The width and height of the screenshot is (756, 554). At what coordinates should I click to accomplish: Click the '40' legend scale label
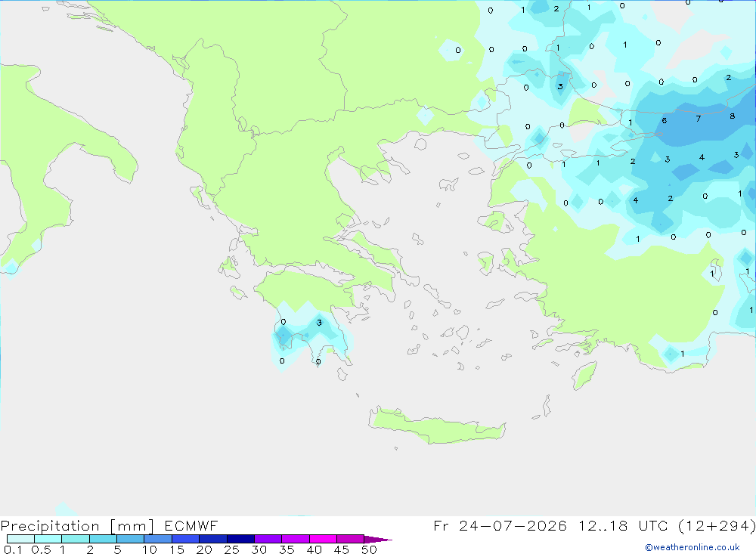click(x=314, y=549)
